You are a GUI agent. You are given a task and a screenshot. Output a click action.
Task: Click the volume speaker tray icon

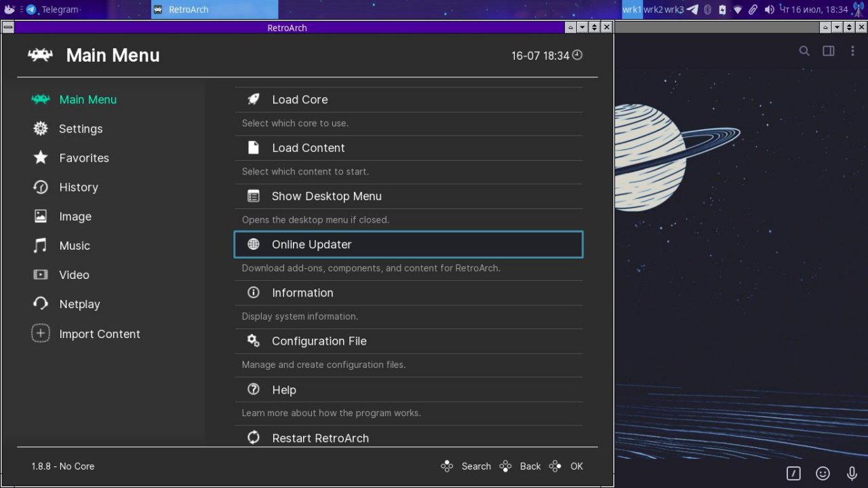coord(769,10)
